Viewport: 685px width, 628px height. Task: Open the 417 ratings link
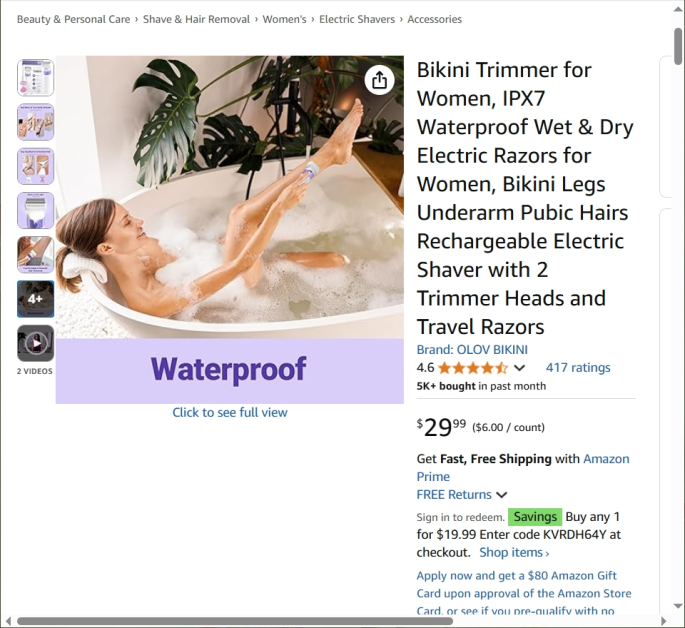pyautogui.click(x=578, y=368)
